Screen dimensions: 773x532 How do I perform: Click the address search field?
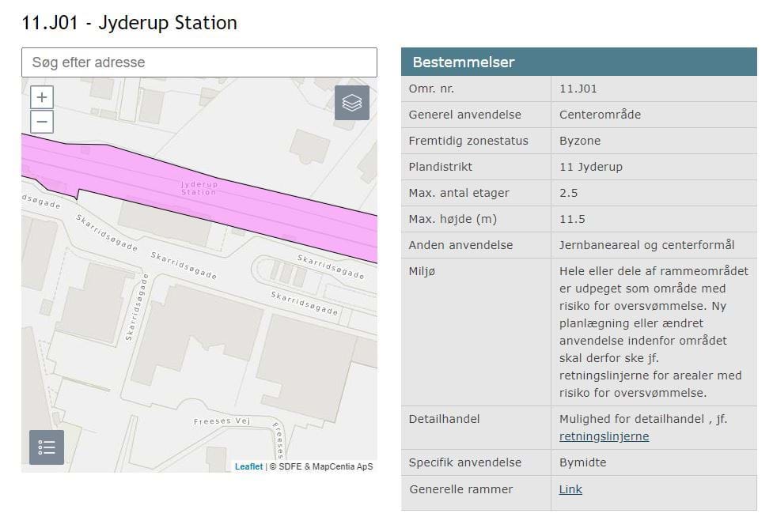pos(199,62)
